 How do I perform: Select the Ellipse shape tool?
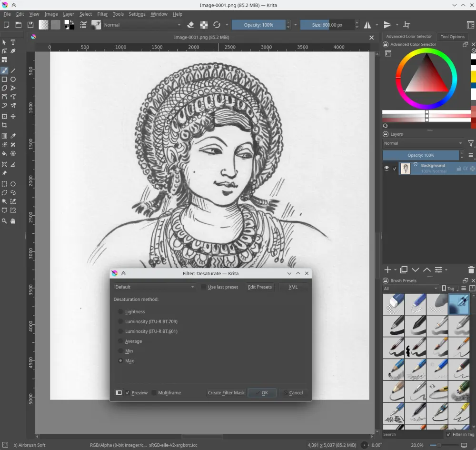[x=13, y=79]
